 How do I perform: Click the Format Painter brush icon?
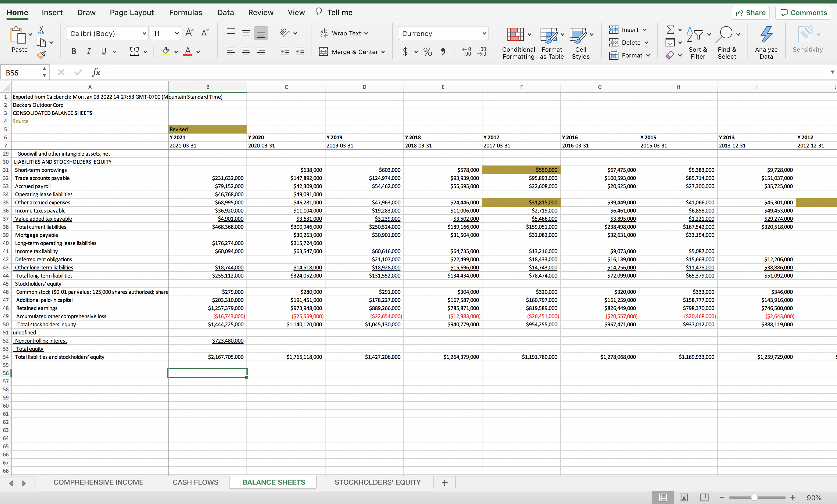(x=42, y=55)
